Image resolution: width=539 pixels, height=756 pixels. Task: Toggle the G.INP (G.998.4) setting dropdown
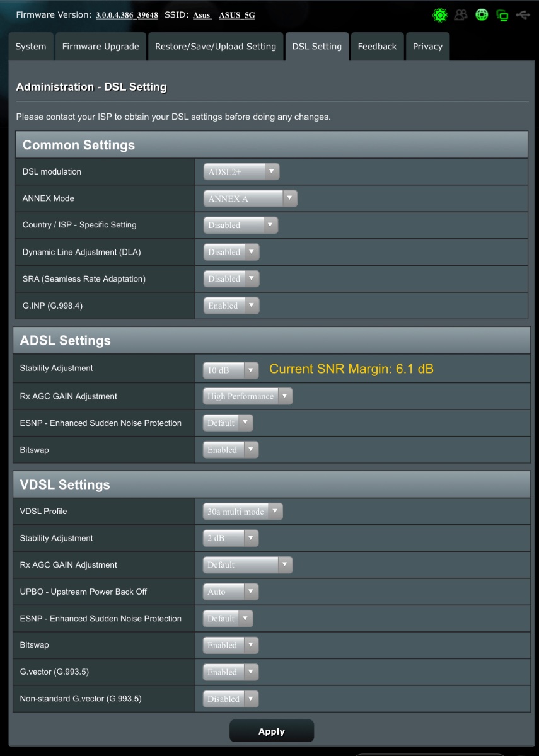[x=231, y=306]
